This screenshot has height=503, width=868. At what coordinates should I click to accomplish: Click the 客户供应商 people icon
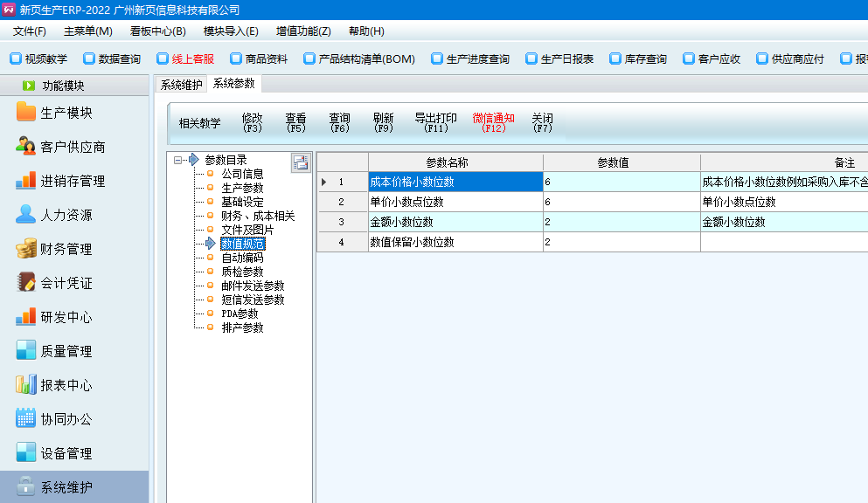[x=26, y=147]
